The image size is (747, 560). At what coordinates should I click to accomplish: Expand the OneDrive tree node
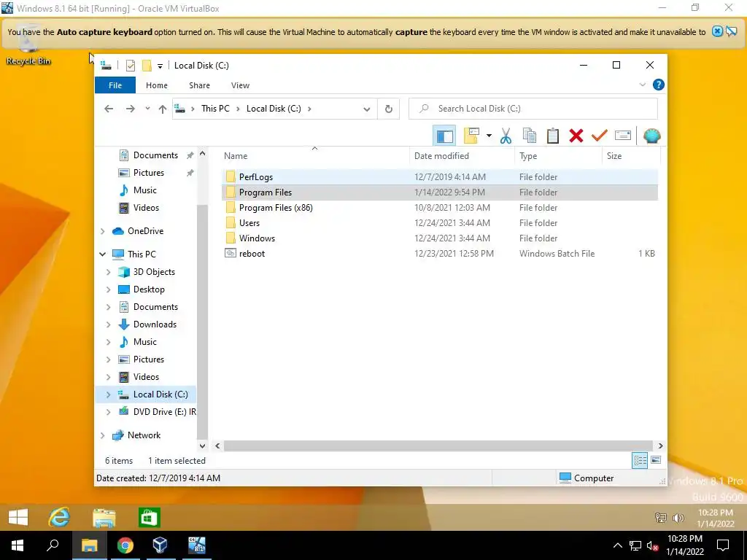point(102,231)
